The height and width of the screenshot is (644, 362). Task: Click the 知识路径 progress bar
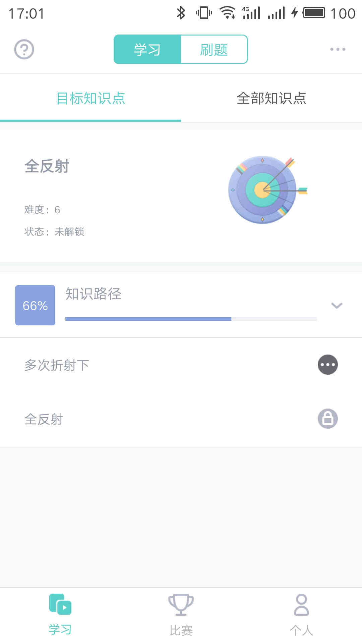191,319
